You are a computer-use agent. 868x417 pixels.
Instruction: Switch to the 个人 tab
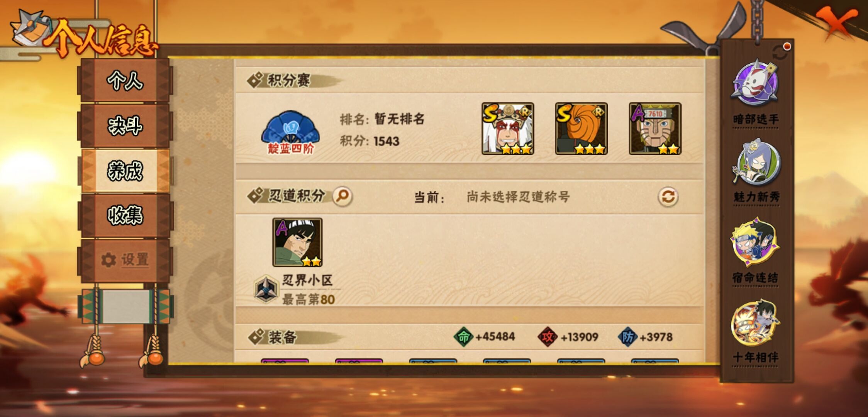pyautogui.click(x=125, y=81)
